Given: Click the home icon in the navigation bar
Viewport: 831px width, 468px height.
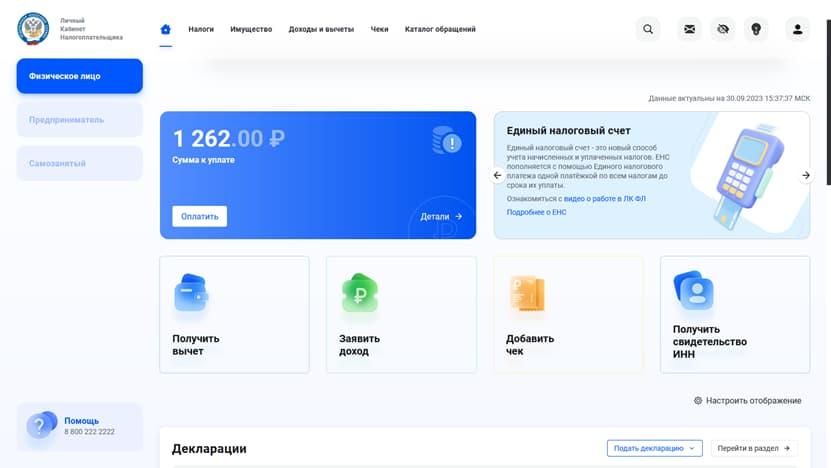Looking at the screenshot, I should 166,29.
